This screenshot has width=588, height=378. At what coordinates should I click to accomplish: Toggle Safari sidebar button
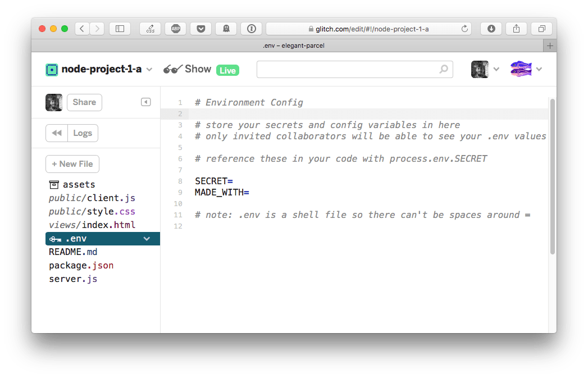click(120, 29)
